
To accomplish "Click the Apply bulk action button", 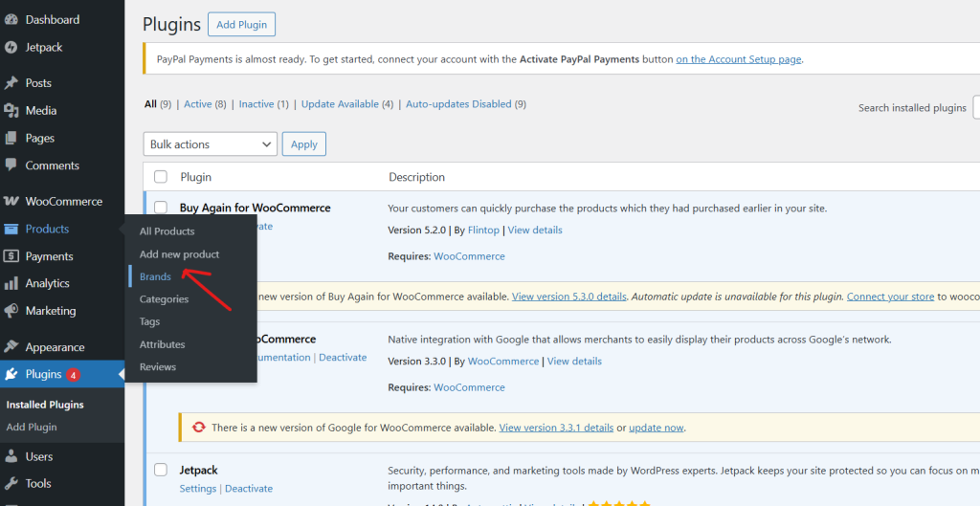I will pyautogui.click(x=303, y=144).
